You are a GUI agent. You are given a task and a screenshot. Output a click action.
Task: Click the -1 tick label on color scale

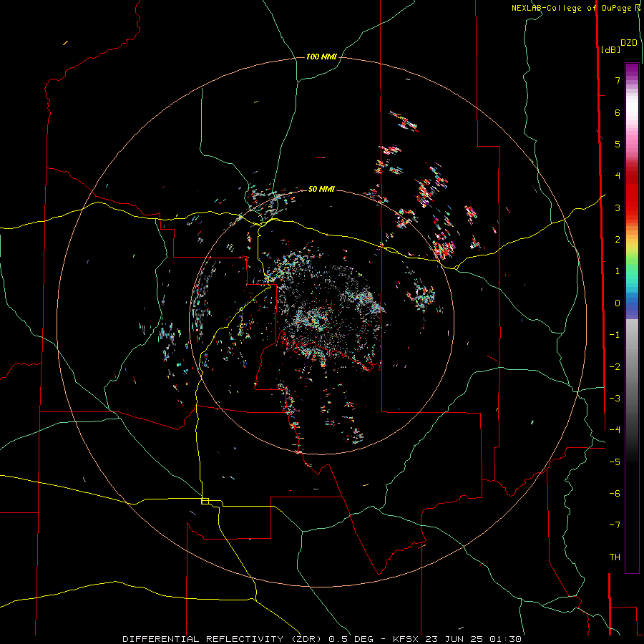point(615,335)
